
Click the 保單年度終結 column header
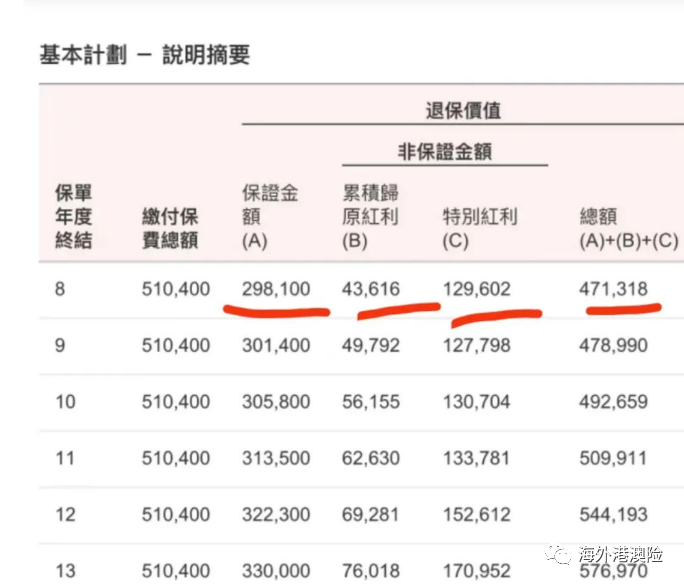click(74, 216)
